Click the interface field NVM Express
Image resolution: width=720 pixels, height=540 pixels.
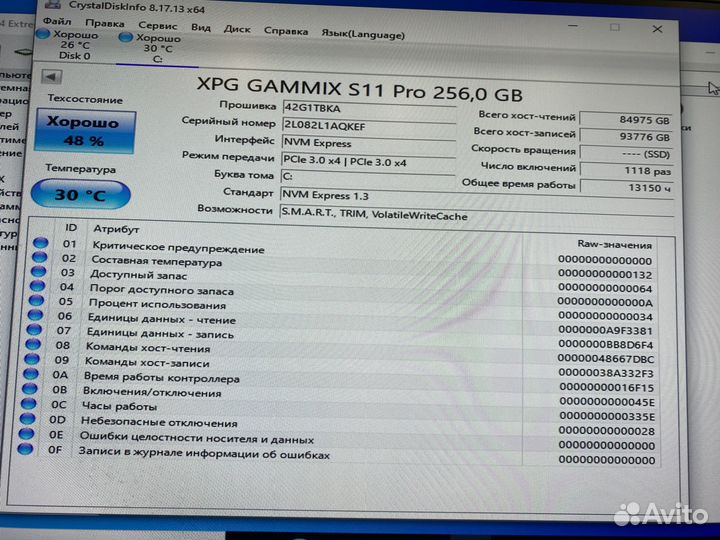pos(369,143)
